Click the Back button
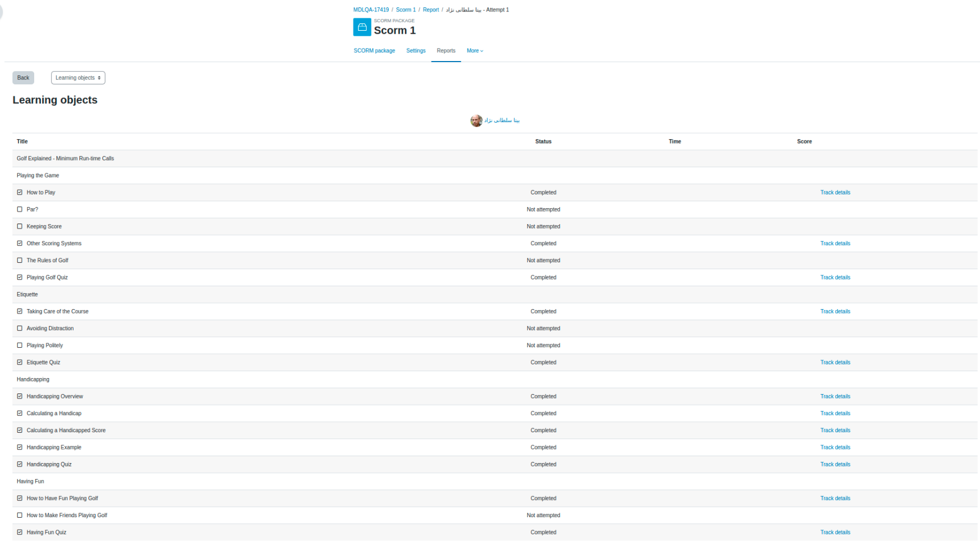This screenshot has height=548, width=980. 23,78
